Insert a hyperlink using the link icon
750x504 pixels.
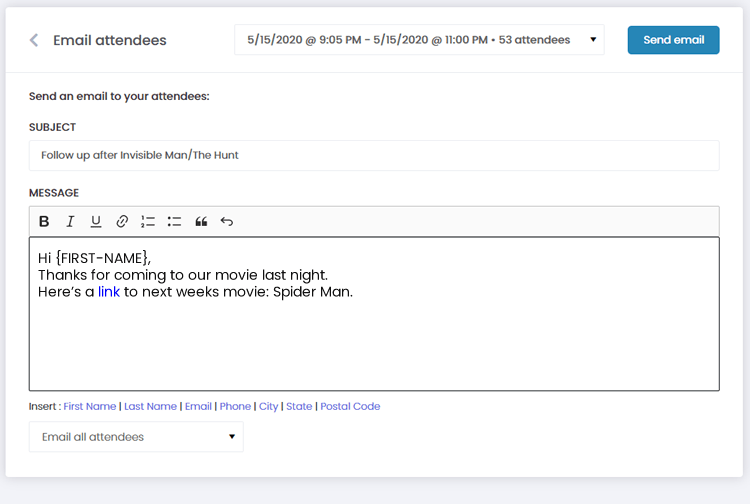[x=122, y=222]
